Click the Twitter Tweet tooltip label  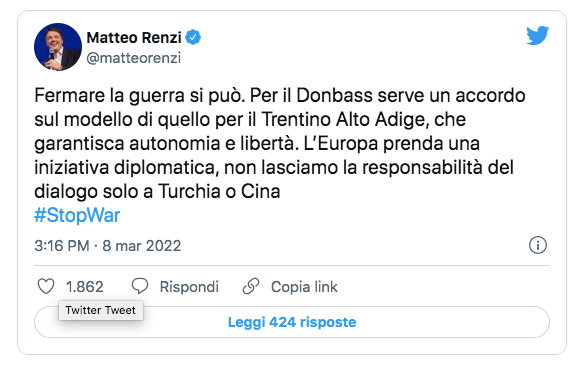pos(101,310)
